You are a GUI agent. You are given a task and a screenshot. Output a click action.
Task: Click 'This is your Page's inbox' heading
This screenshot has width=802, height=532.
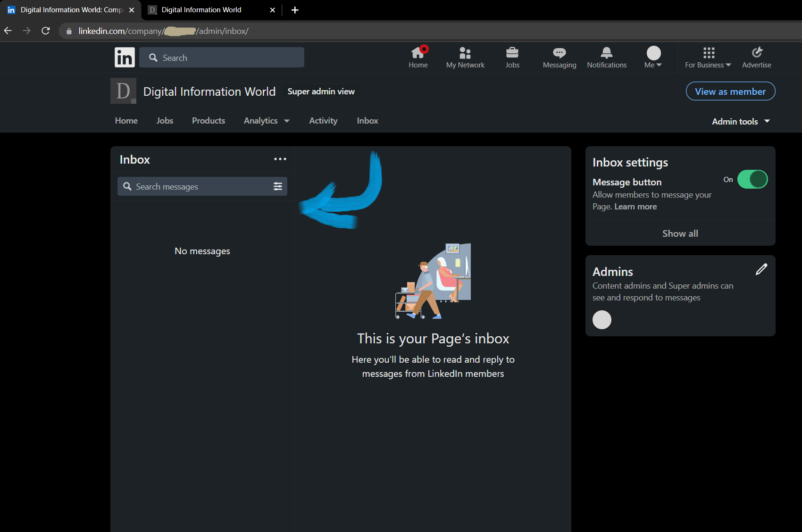(433, 339)
